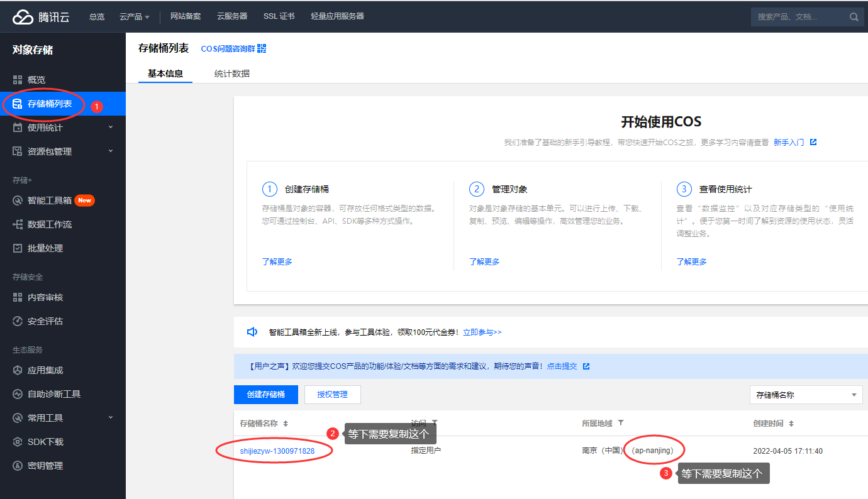Click the 点击提交 feedback link

[562, 366]
